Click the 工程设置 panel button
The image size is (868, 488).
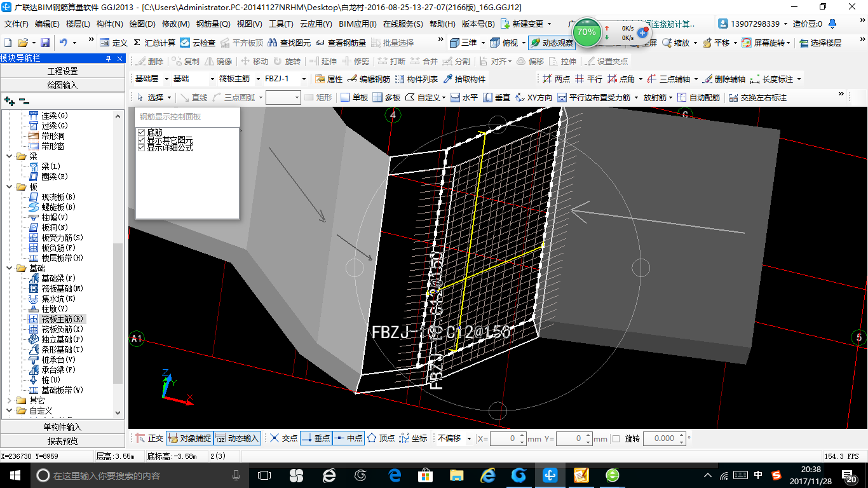click(63, 71)
